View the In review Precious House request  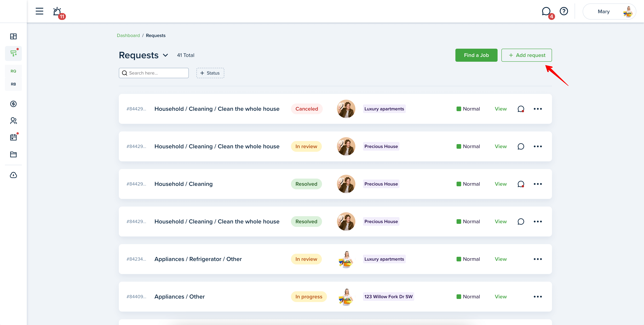pyautogui.click(x=501, y=147)
